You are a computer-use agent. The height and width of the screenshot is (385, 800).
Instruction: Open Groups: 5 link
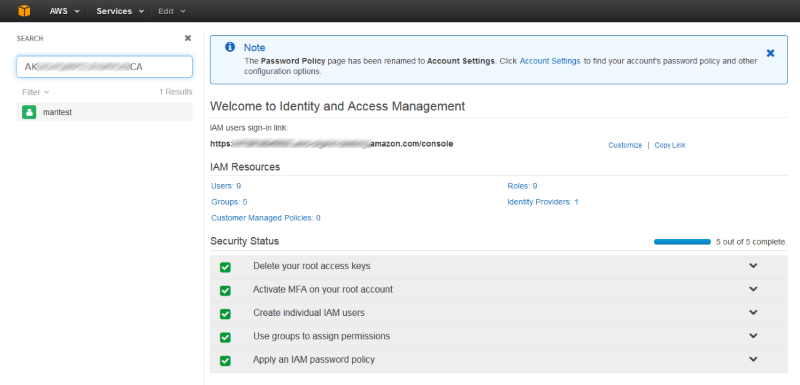pyautogui.click(x=229, y=202)
